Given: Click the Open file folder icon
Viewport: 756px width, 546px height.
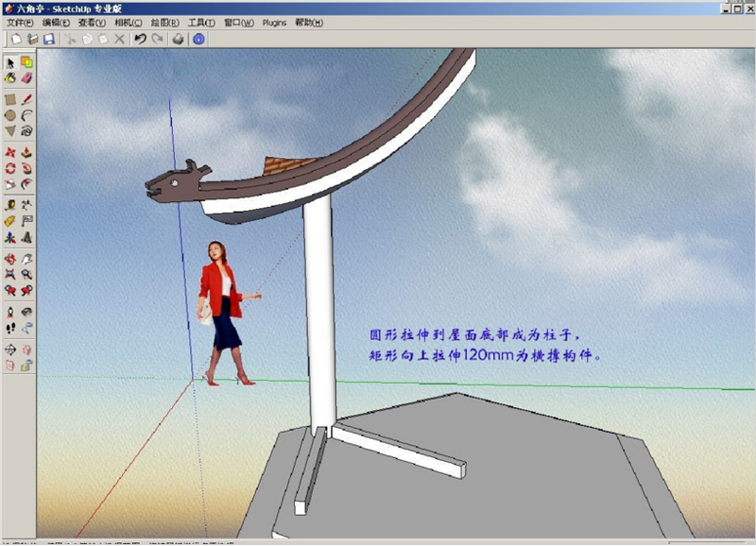Looking at the screenshot, I should 33,39.
